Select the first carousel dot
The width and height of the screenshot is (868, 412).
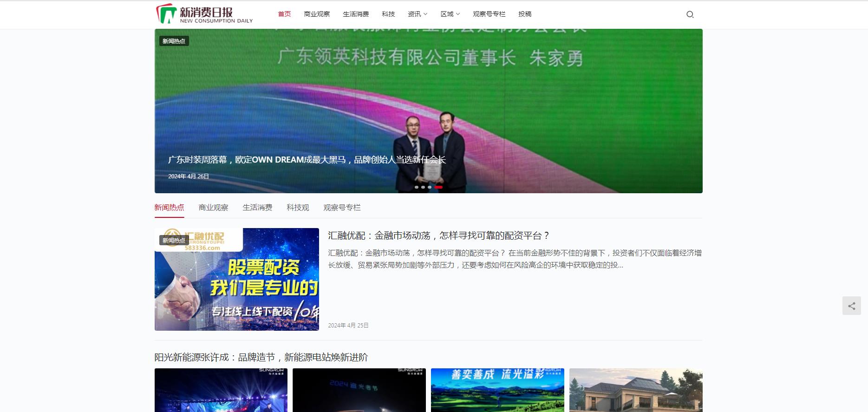click(417, 187)
